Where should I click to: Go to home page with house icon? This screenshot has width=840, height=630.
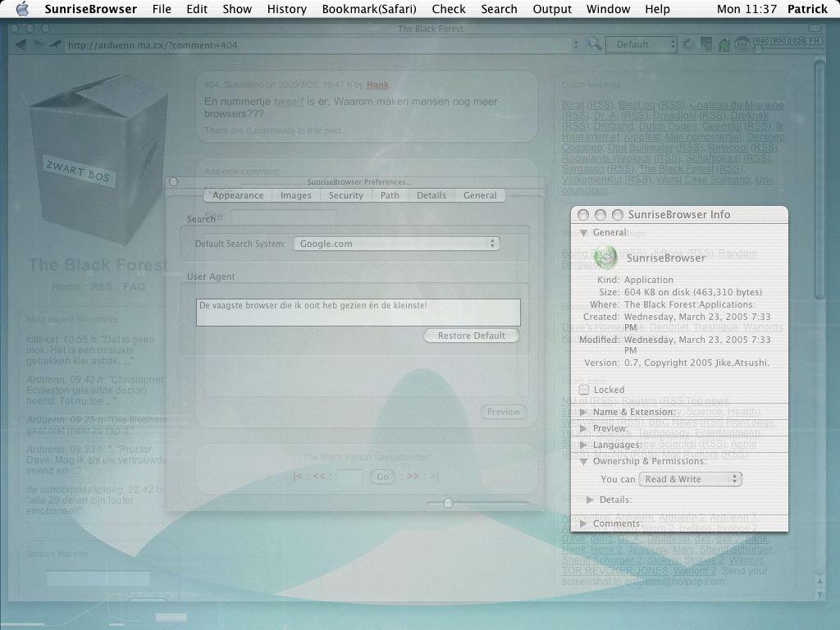[x=724, y=45]
